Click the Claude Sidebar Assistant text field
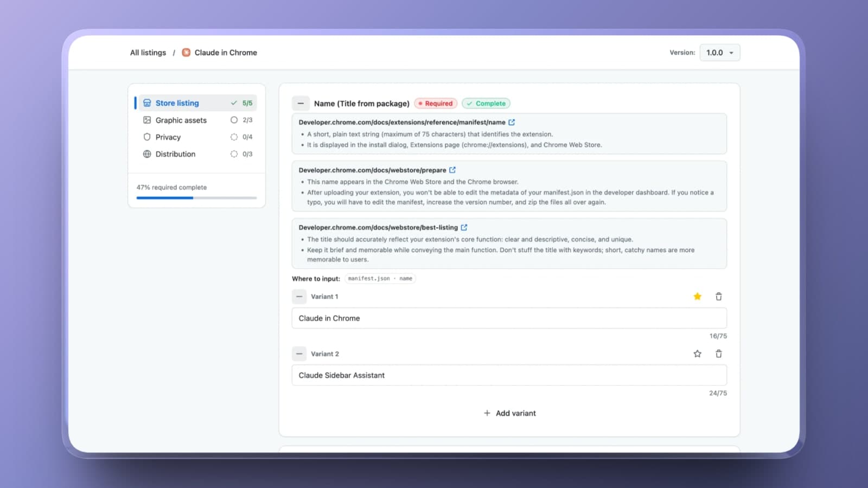Image resolution: width=868 pixels, height=488 pixels. pos(509,375)
